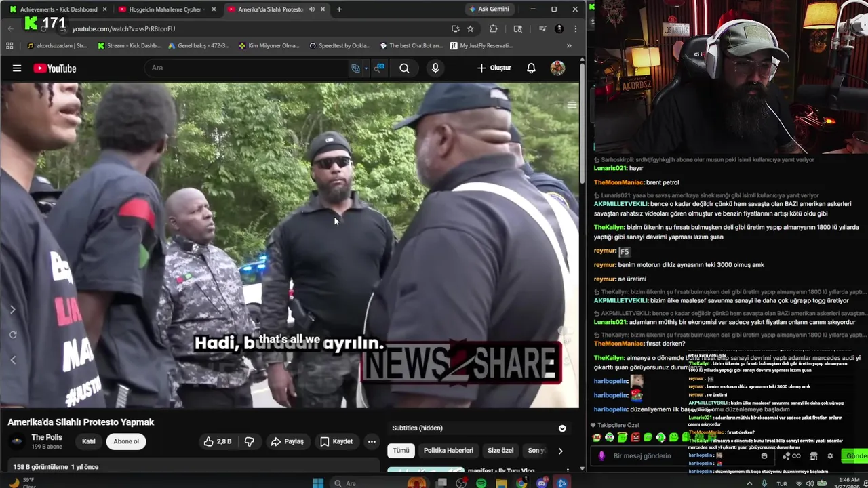Open the video's three-dot more actions

pyautogui.click(x=372, y=441)
